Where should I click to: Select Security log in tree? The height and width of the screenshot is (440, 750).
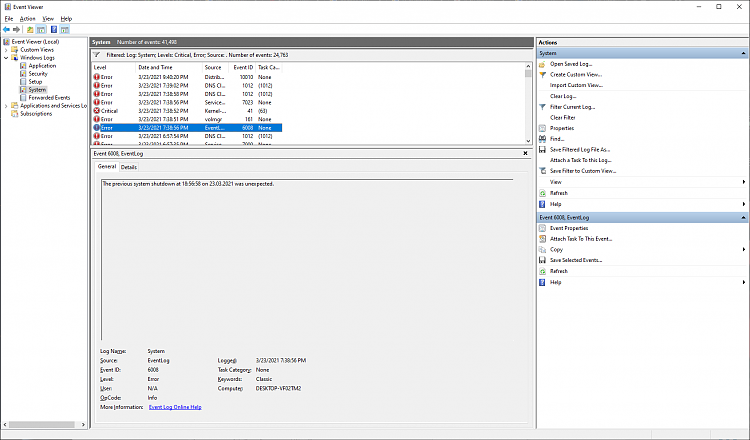point(38,74)
